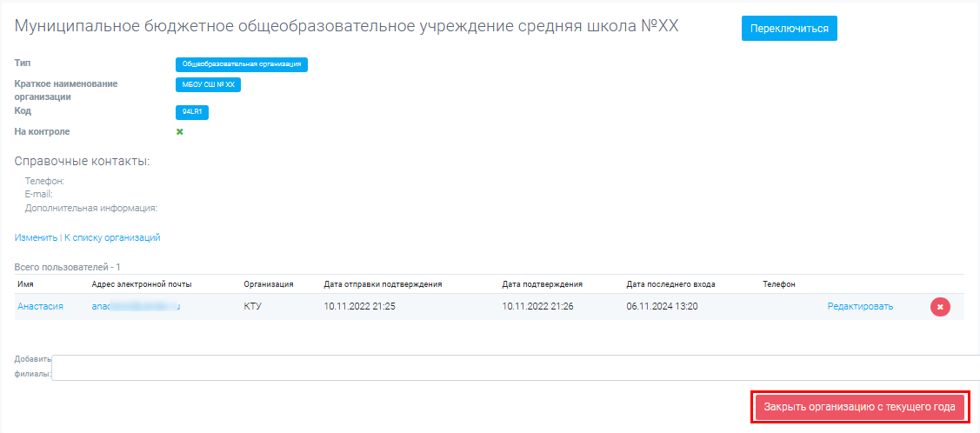This screenshot has height=433, width=980.
Task: Click Закрыть организацию с текущего года button
Action: 859,407
